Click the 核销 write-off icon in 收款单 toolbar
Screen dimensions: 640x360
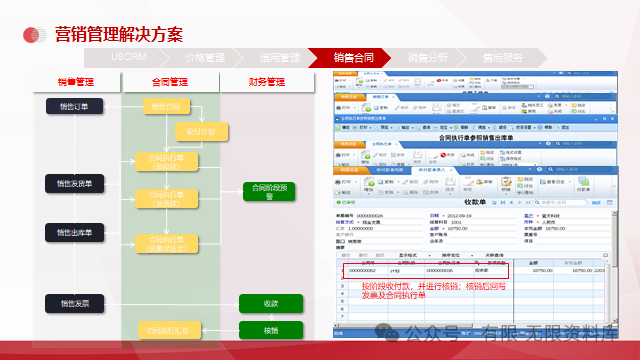pyautogui.click(x=506, y=181)
